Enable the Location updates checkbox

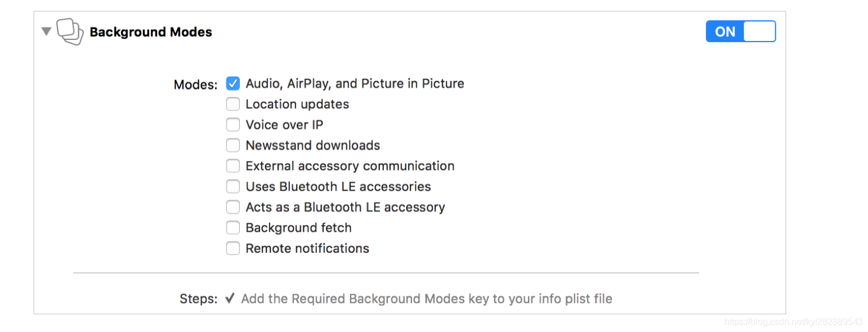coord(233,104)
